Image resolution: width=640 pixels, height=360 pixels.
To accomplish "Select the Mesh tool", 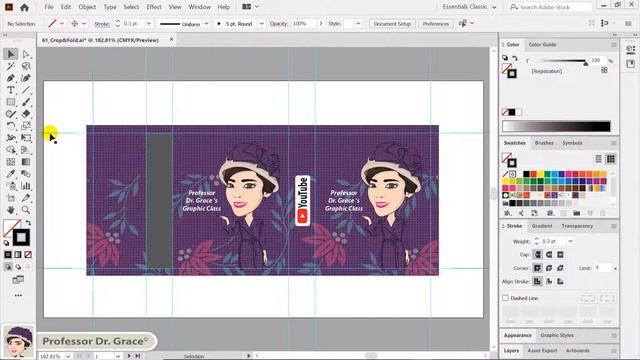I will click(x=11, y=162).
